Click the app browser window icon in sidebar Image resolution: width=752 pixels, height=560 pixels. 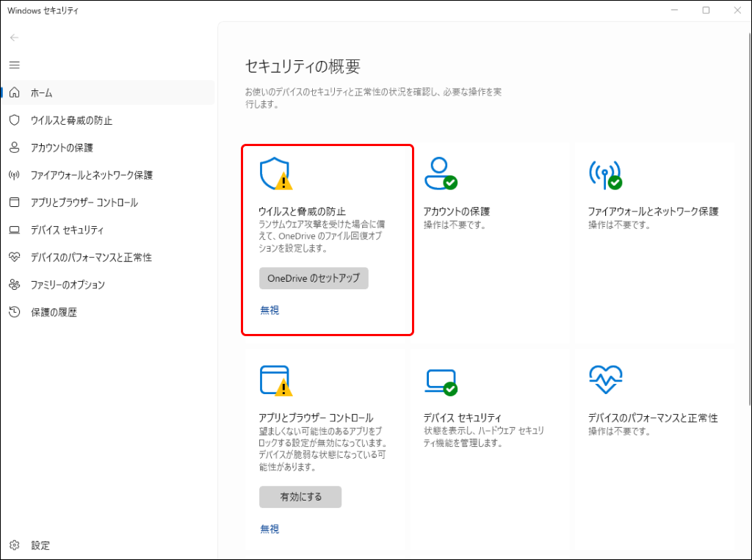point(15,203)
